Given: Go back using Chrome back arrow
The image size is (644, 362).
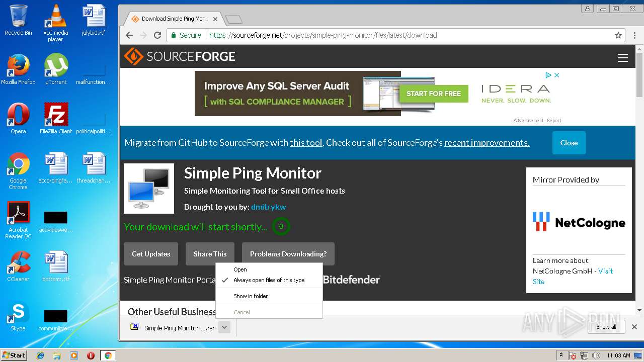Looking at the screenshot, I should pyautogui.click(x=129, y=35).
